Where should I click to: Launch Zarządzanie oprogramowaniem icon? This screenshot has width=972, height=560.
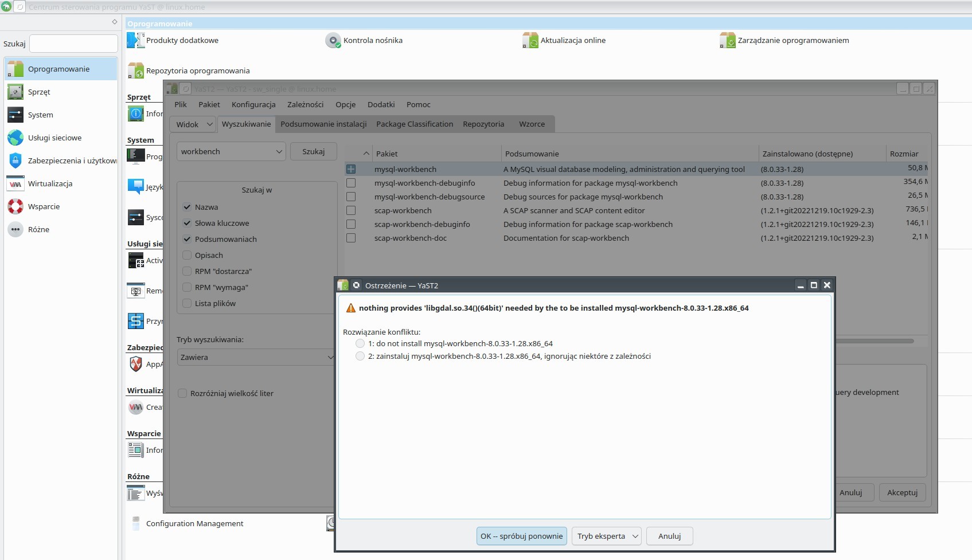pos(727,41)
